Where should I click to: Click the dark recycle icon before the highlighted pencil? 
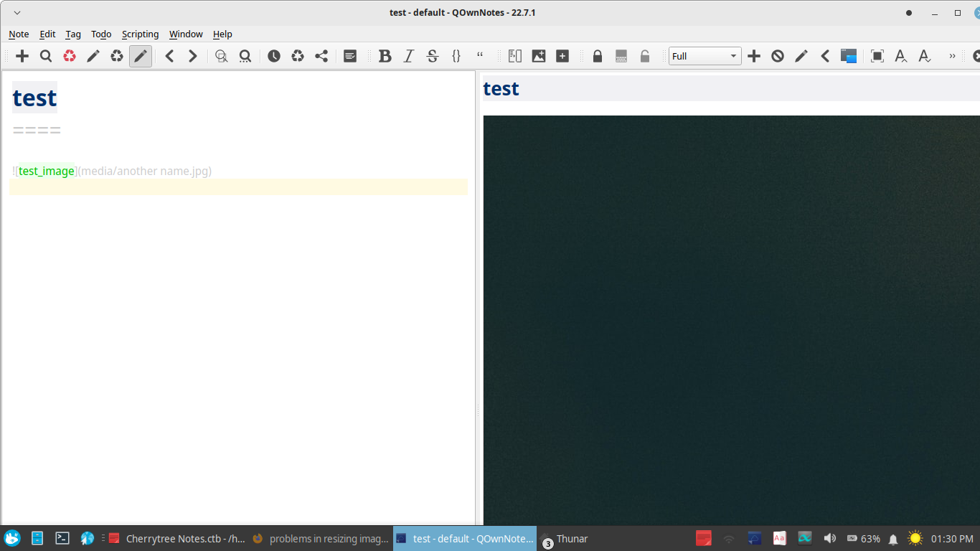pos(117,56)
